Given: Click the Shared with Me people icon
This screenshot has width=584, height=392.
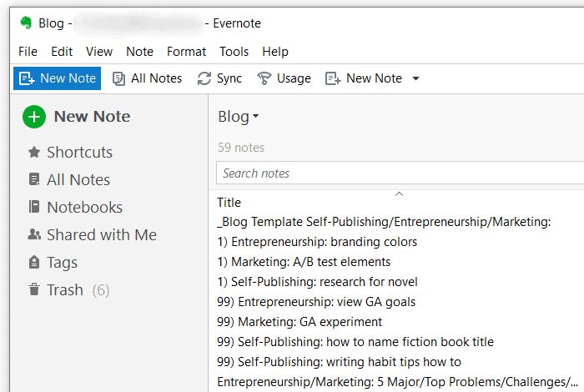Looking at the screenshot, I should tap(34, 234).
